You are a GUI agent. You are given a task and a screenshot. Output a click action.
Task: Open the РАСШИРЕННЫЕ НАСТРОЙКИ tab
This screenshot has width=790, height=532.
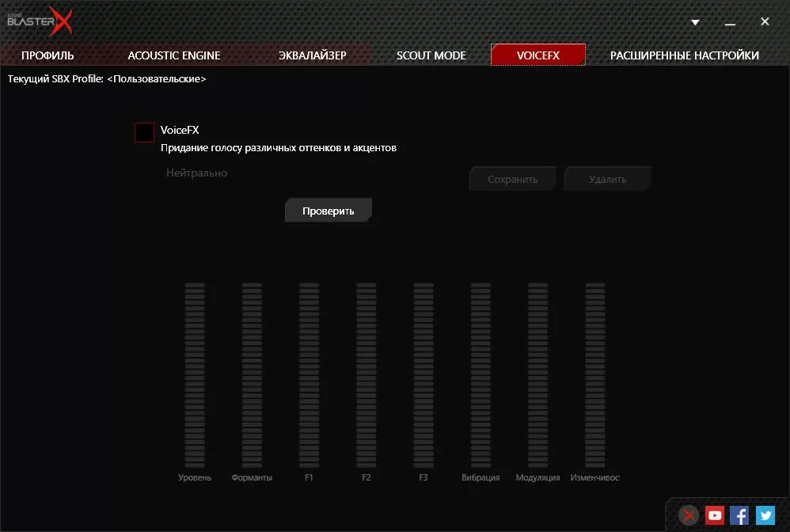coord(684,55)
